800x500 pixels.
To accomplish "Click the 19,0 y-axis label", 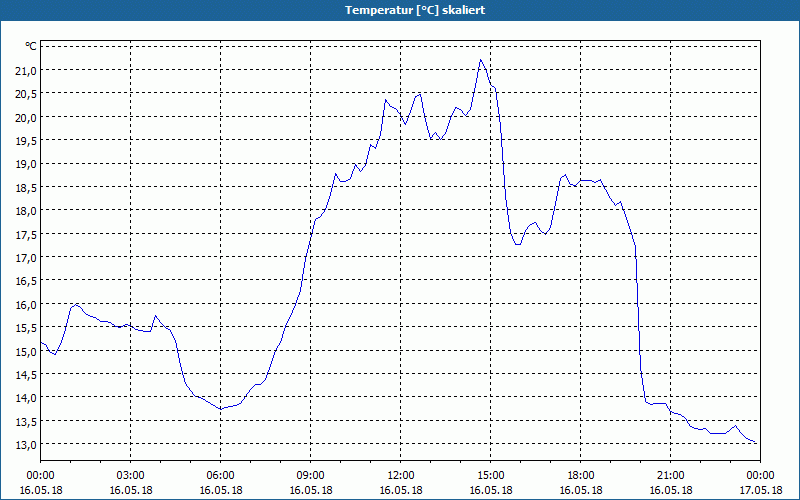I will [x=26, y=164].
